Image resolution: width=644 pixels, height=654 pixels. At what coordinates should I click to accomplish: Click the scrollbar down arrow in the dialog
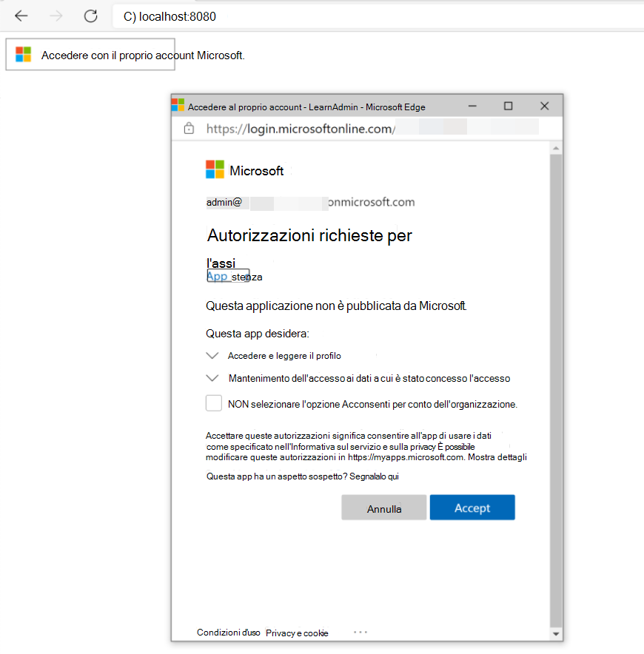(x=555, y=633)
